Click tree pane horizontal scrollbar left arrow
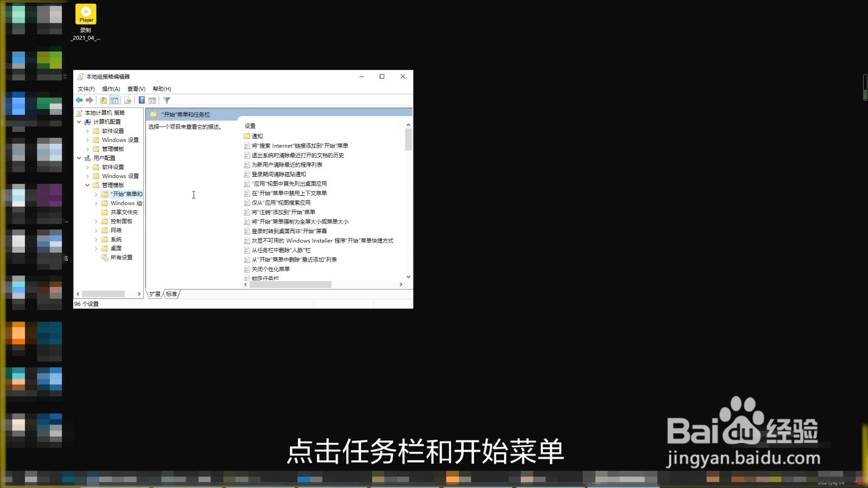The height and width of the screenshot is (488, 868). pyautogui.click(x=78, y=294)
